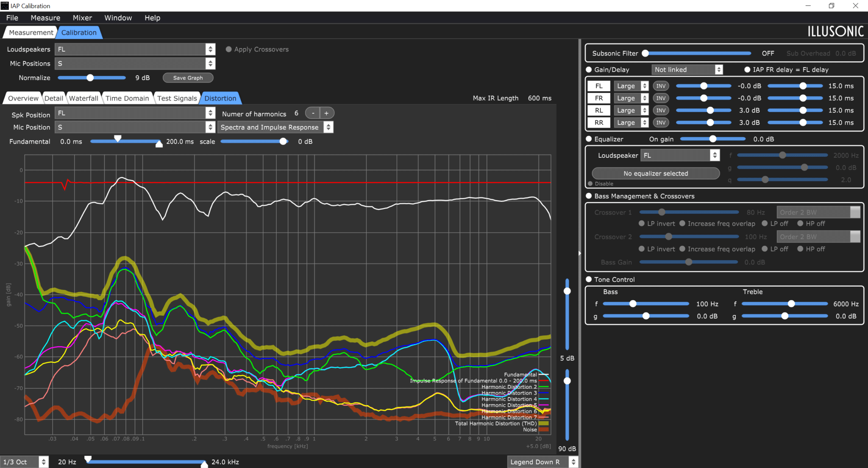
Task: Open the Not linked dropdown
Action: (687, 70)
